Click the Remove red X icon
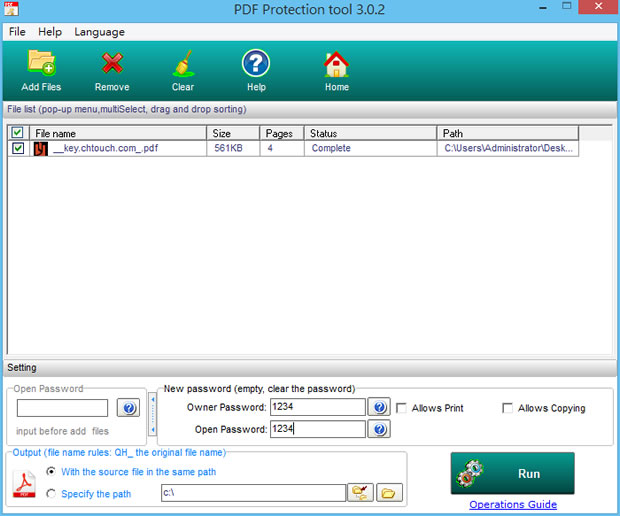The height and width of the screenshot is (516, 620). point(112,65)
